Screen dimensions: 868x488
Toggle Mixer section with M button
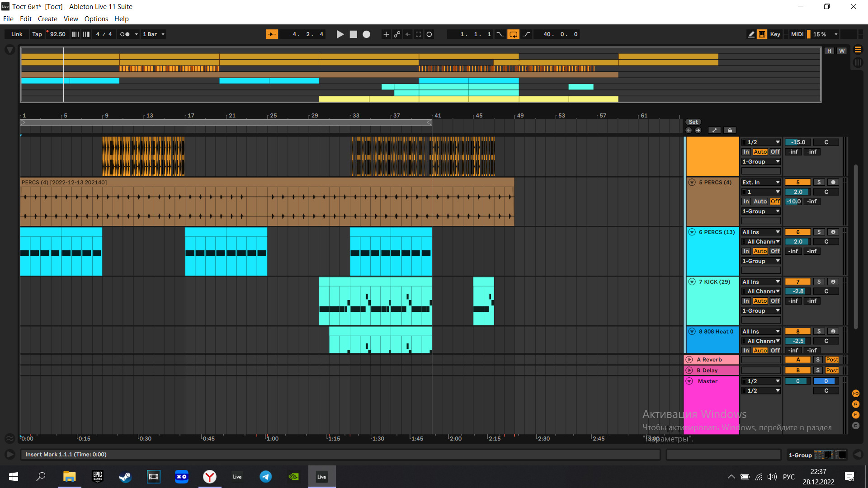tap(856, 415)
